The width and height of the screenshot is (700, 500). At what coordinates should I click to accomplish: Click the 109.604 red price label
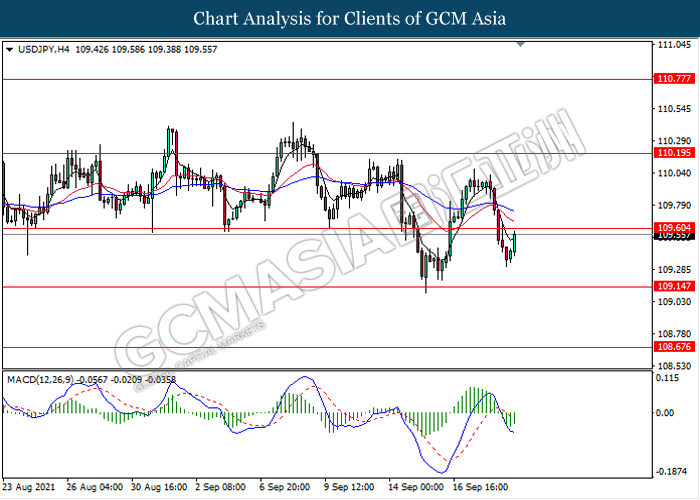[674, 228]
